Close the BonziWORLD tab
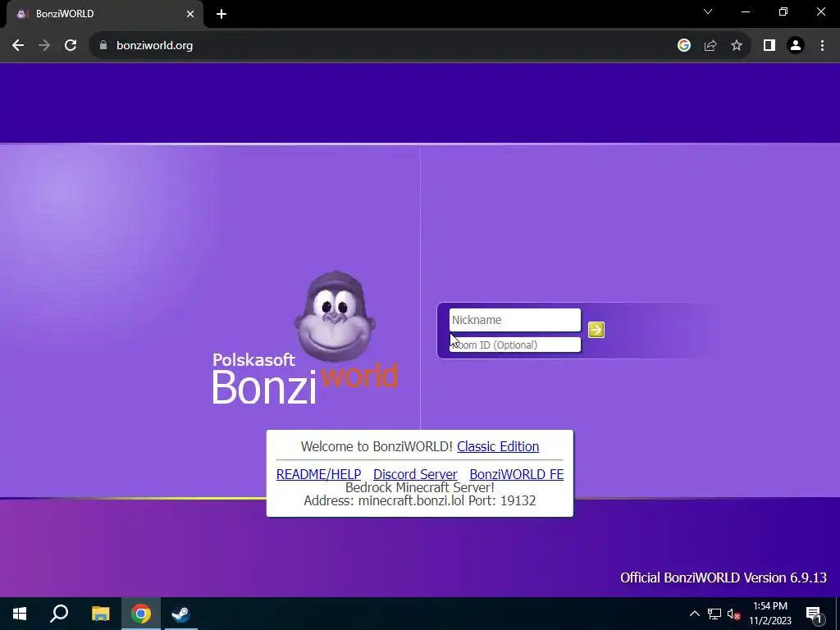Image resolution: width=840 pixels, height=630 pixels. [x=190, y=14]
